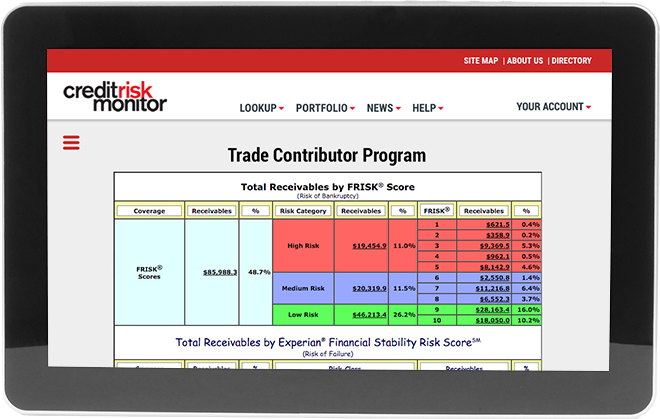Image resolution: width=660 pixels, height=419 pixels.
Task: Click the Risk of Bankruptcy subtitle
Action: click(327, 196)
